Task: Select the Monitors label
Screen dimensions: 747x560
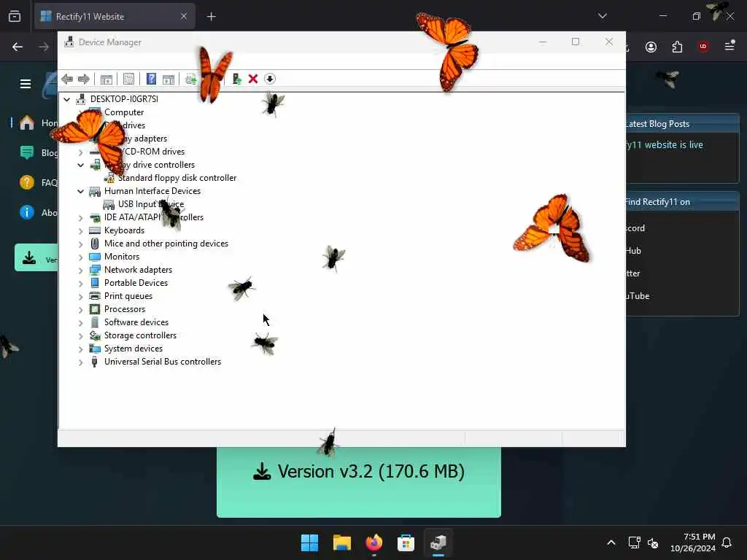Action: (x=122, y=257)
